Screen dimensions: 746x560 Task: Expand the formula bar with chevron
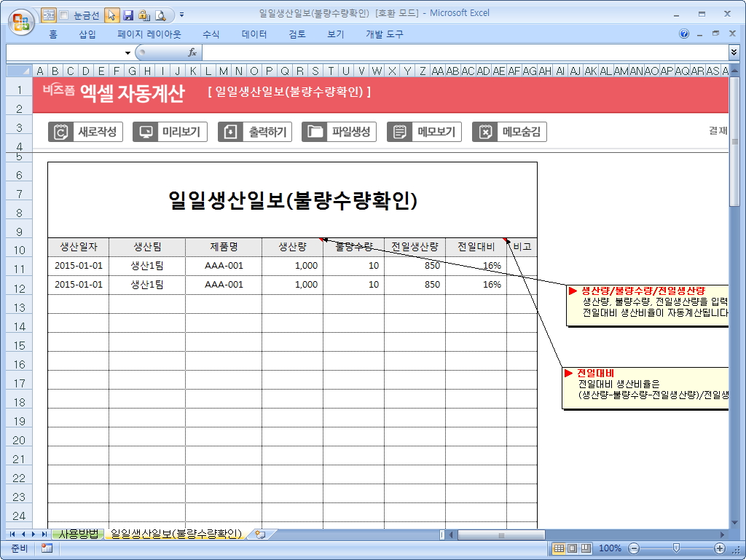click(x=734, y=52)
